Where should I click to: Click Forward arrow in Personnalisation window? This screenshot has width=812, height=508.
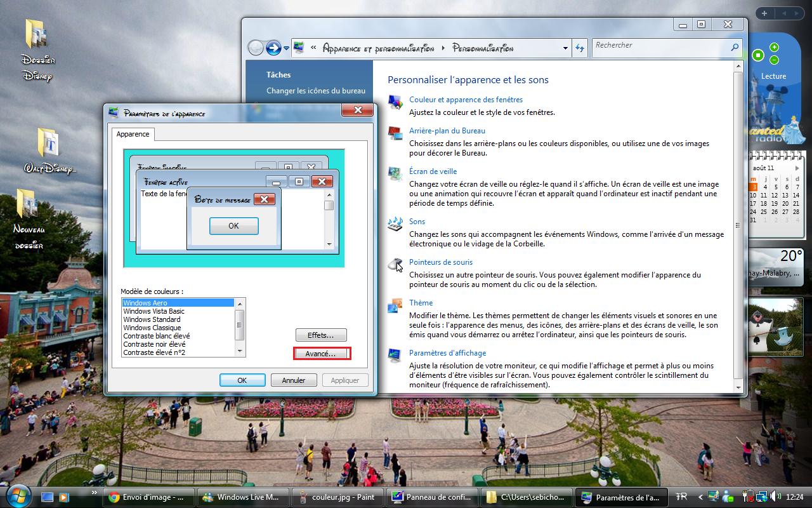point(273,48)
